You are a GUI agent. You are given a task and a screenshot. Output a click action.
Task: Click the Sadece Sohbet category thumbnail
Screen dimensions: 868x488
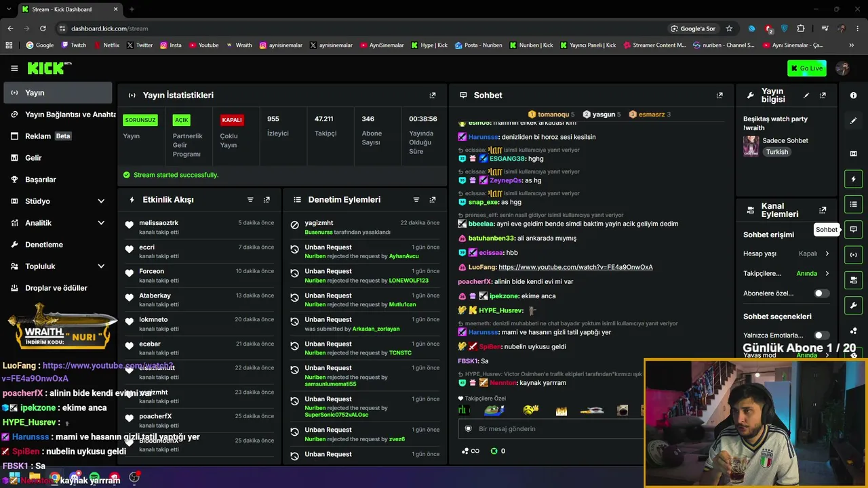[x=751, y=146]
